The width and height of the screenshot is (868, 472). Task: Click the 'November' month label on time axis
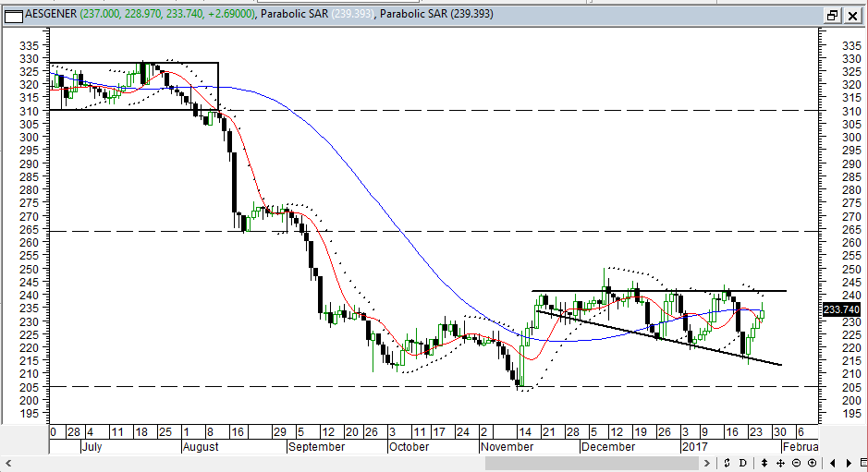(507, 446)
